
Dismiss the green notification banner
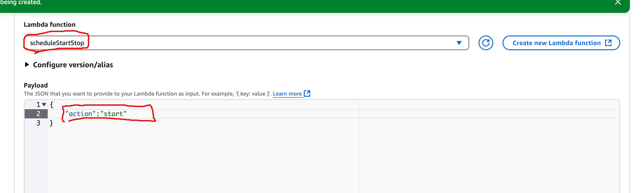pos(618,3)
